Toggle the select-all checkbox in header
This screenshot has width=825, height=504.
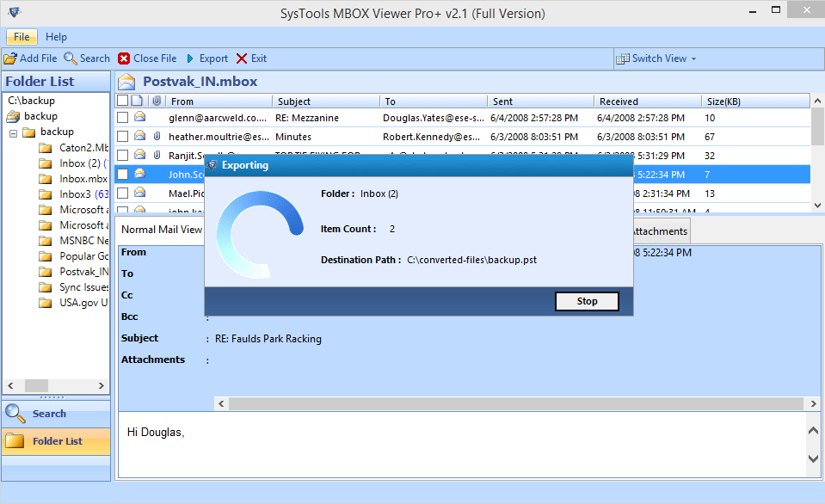coord(123,101)
